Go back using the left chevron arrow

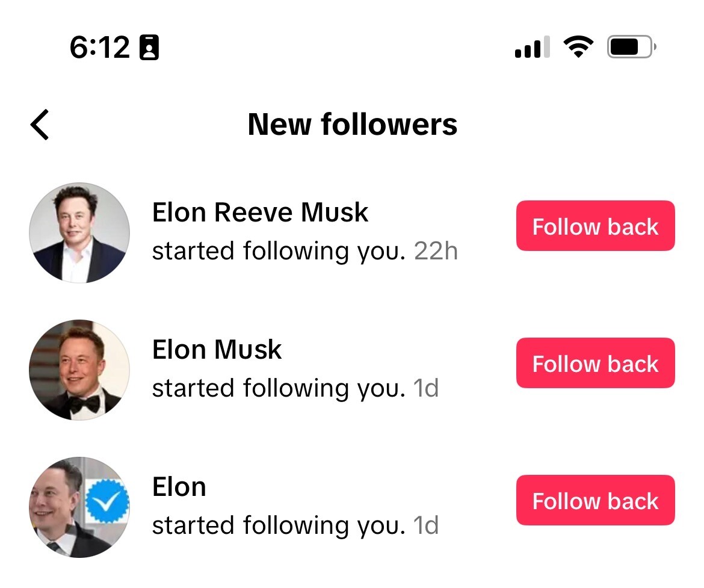coord(40,125)
